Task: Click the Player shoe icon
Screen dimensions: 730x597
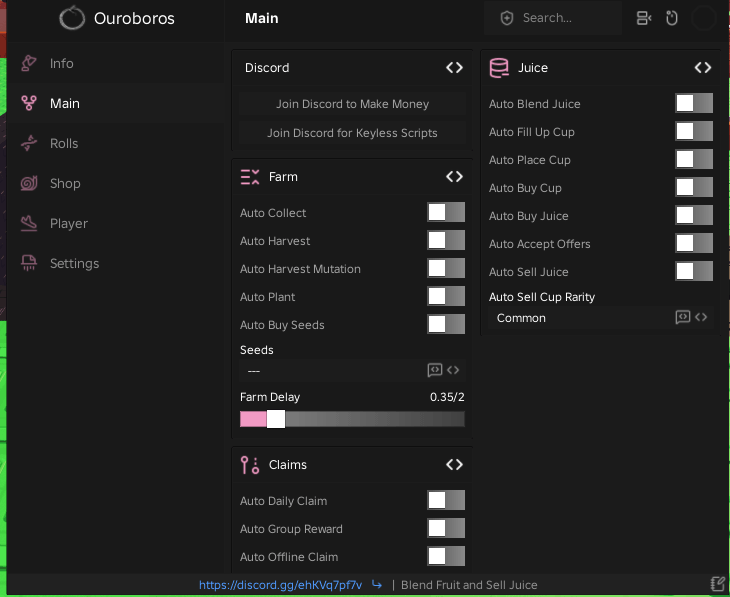Action: pos(29,223)
